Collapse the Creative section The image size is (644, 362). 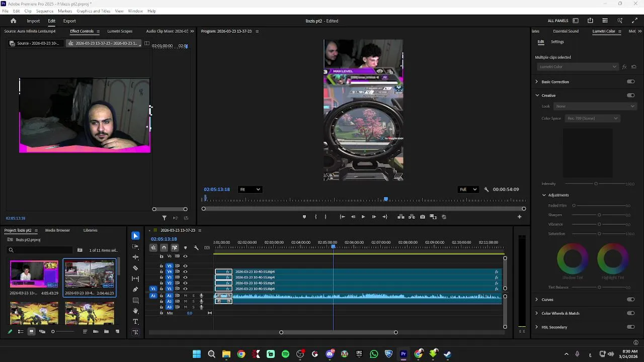coord(537,95)
